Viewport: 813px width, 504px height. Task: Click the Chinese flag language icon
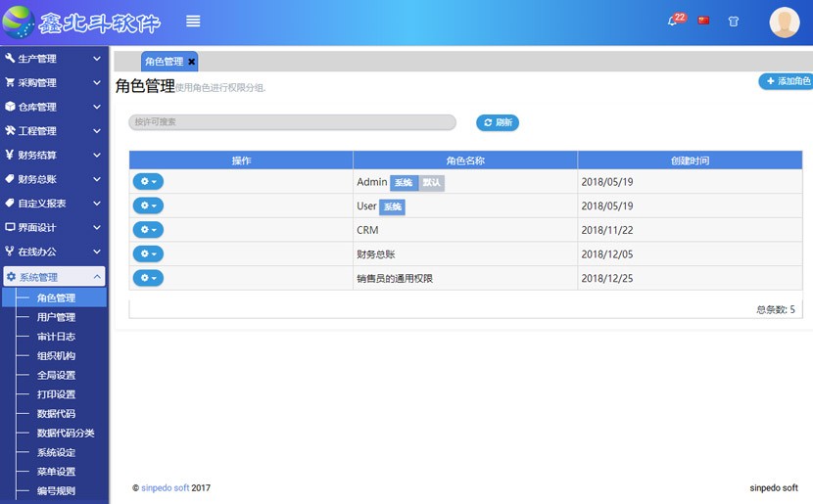tap(703, 21)
